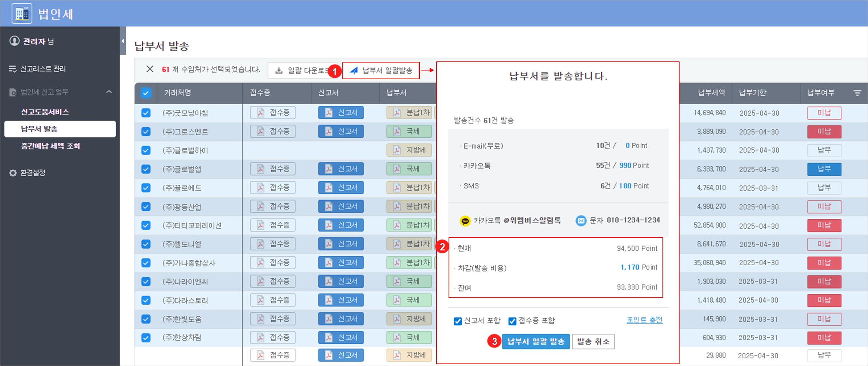Click 일괄 다운로드 button
The height and width of the screenshot is (366, 868).
[x=302, y=70]
